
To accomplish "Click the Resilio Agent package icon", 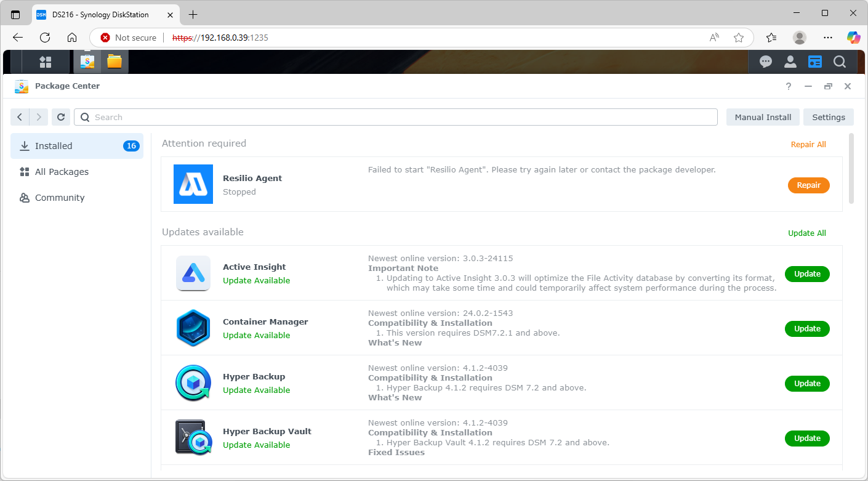I will [x=193, y=184].
